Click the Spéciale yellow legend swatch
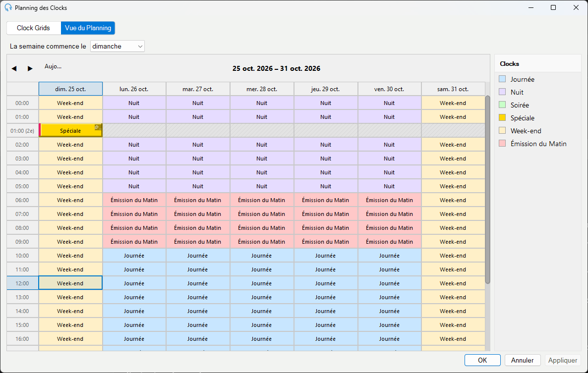Image resolution: width=588 pixels, height=373 pixels. [x=502, y=117]
